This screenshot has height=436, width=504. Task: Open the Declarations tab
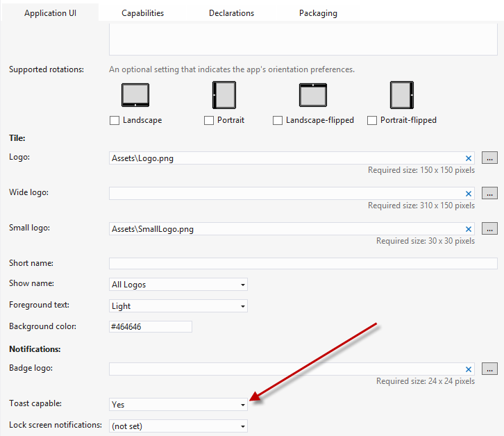pos(231,12)
